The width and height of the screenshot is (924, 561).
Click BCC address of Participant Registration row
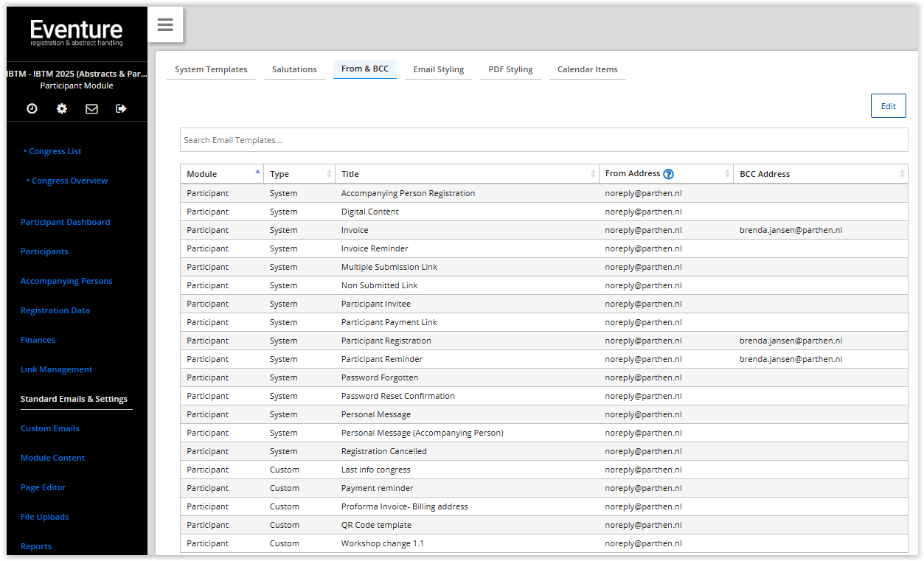(791, 341)
